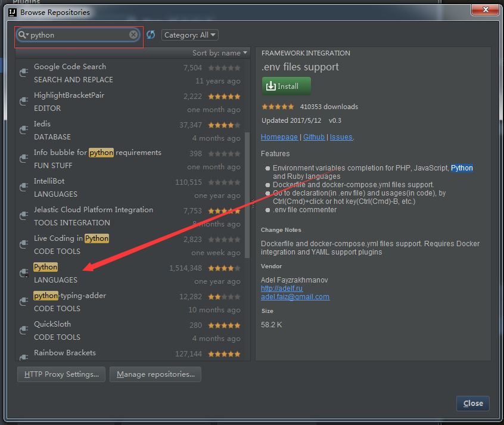
Task: Click the Info bubble plugin icon
Action: (x=24, y=159)
